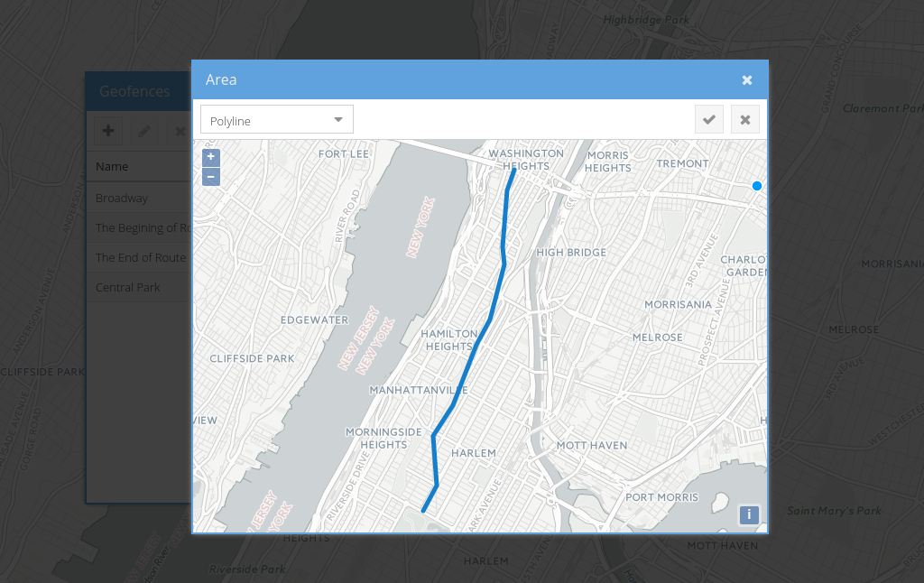Screen dimensions: 924x583
Task: Click the Area dialog title bar
Action: (x=451, y=80)
